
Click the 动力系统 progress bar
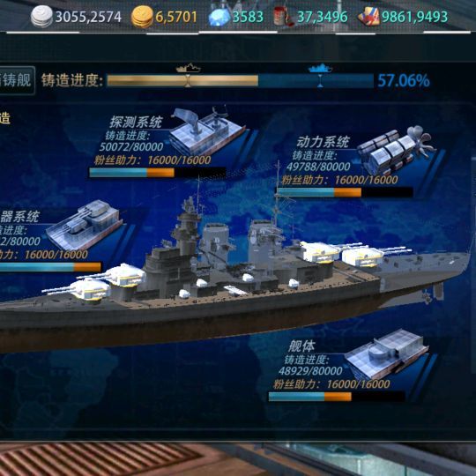click(x=345, y=192)
